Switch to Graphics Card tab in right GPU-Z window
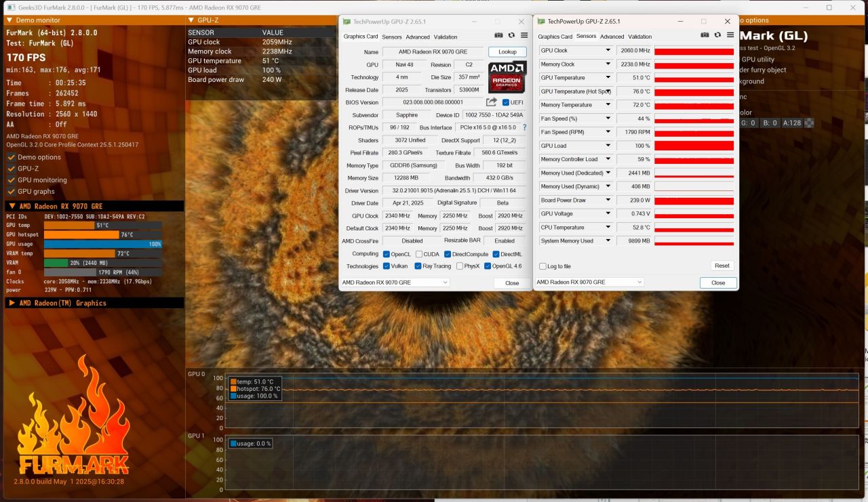This screenshot has height=502, width=868. tap(555, 37)
